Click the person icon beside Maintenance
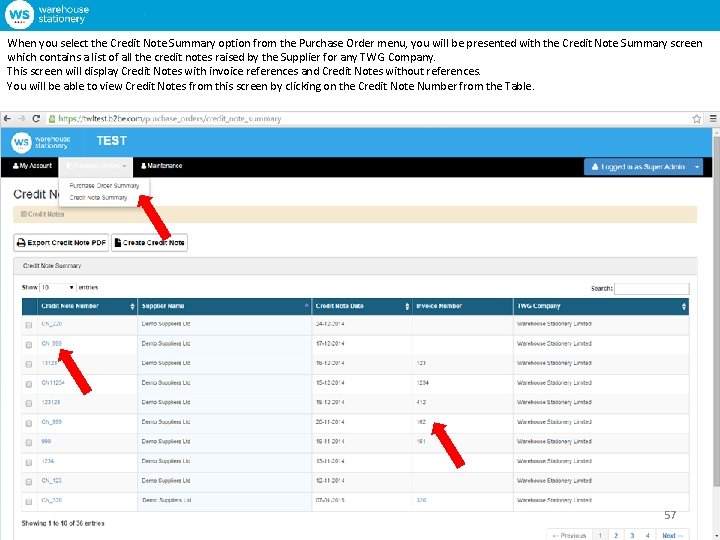This screenshot has height=540, width=720. pyautogui.click(x=144, y=166)
